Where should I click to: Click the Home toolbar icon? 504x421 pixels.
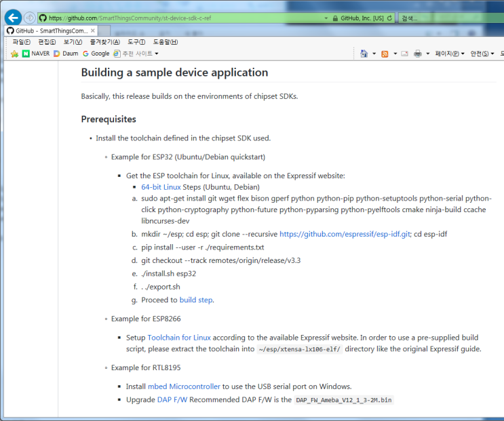[x=364, y=54]
